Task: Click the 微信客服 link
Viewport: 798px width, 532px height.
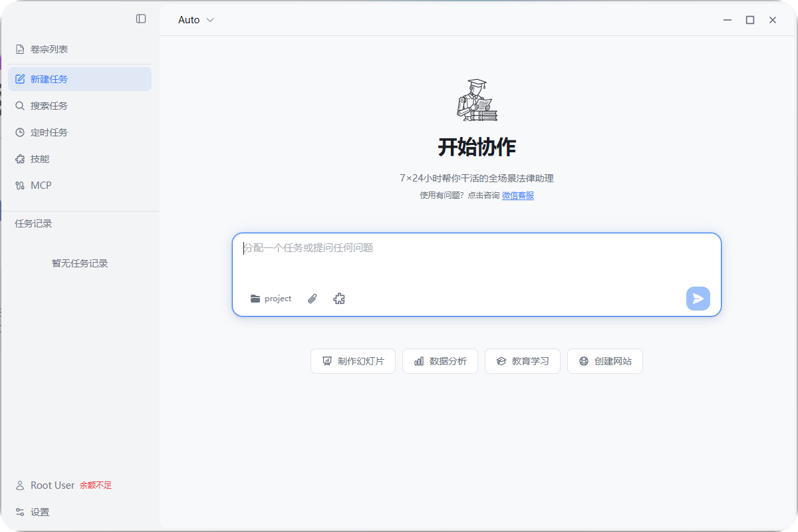Action: (517, 196)
